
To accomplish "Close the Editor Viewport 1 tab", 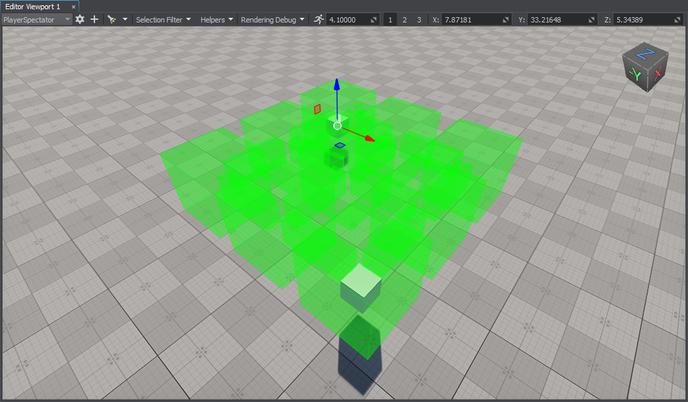I will pyautogui.click(x=73, y=7).
